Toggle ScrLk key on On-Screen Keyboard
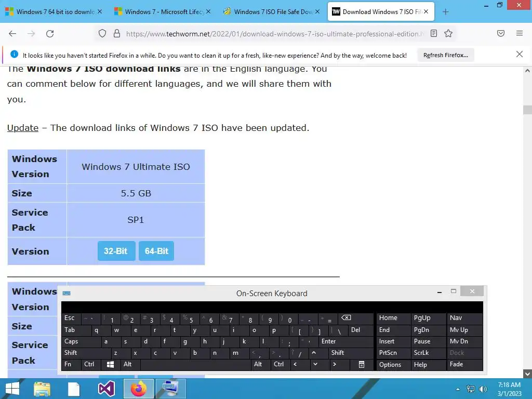The height and width of the screenshot is (399, 532). (x=428, y=353)
